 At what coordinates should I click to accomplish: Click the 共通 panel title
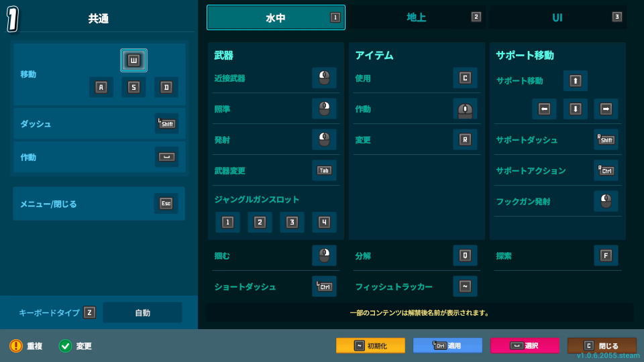98,19
